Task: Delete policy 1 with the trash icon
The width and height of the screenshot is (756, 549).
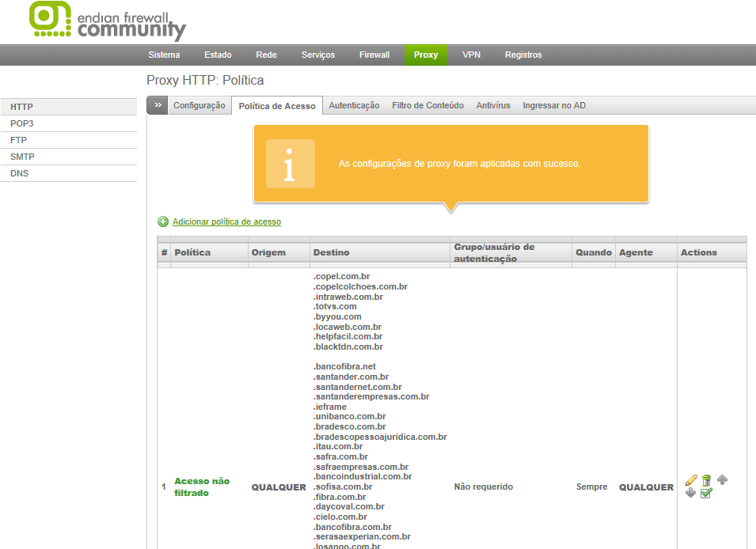Action: (x=706, y=480)
